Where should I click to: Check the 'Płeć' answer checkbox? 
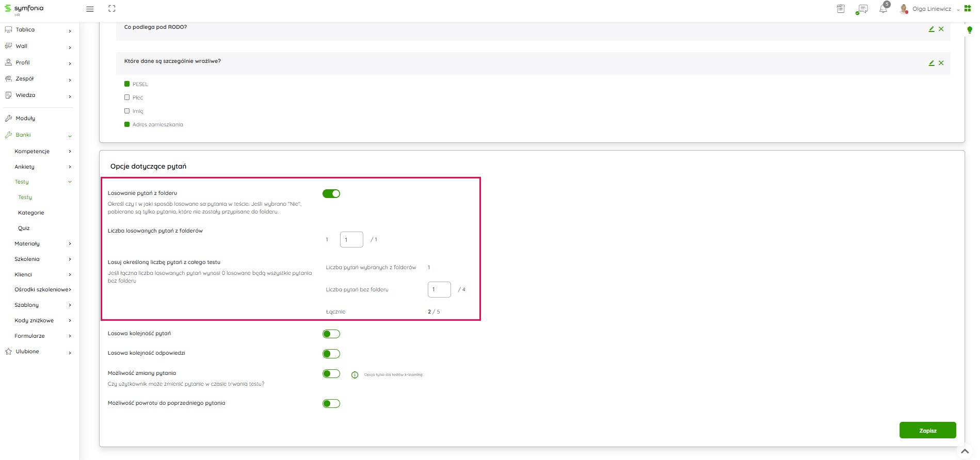coord(127,97)
